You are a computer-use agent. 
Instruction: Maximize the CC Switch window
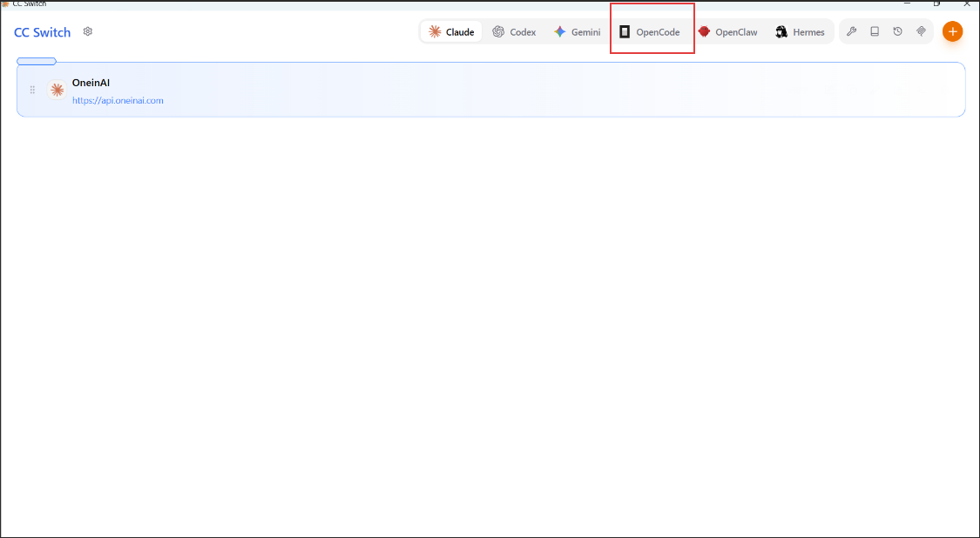[936, 3]
